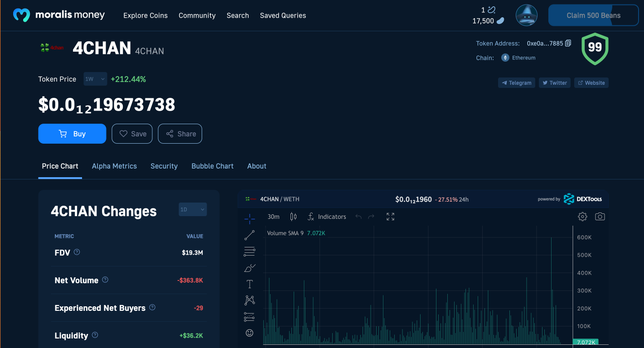Select the crosshair cursor tool

250,219
